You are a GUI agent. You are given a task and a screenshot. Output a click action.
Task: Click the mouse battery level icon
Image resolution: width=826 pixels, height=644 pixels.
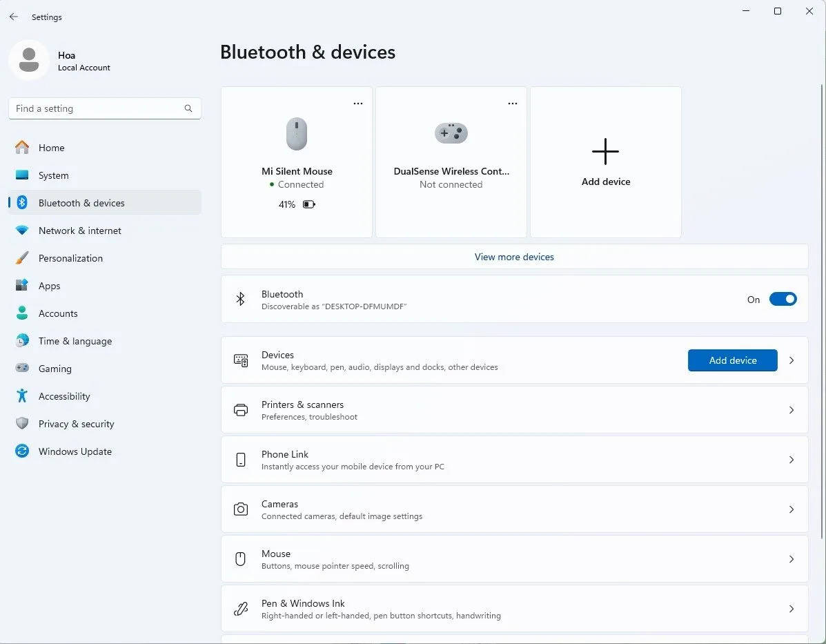click(308, 204)
